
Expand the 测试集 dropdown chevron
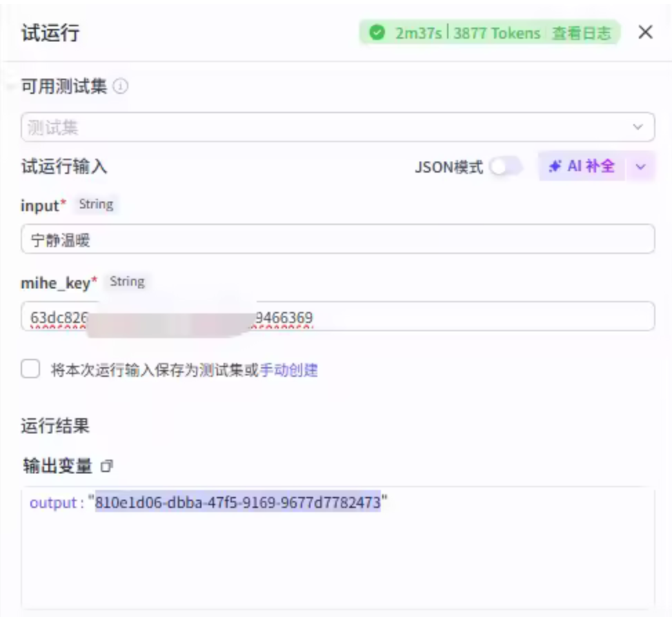click(x=638, y=128)
